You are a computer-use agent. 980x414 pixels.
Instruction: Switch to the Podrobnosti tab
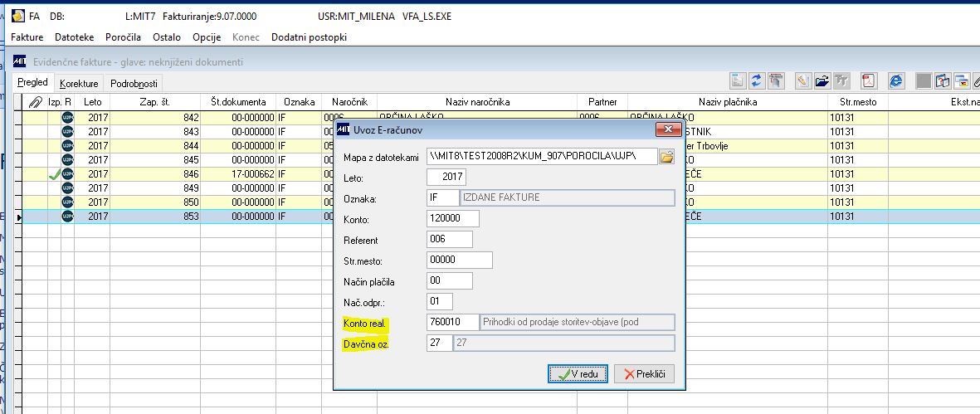click(134, 83)
